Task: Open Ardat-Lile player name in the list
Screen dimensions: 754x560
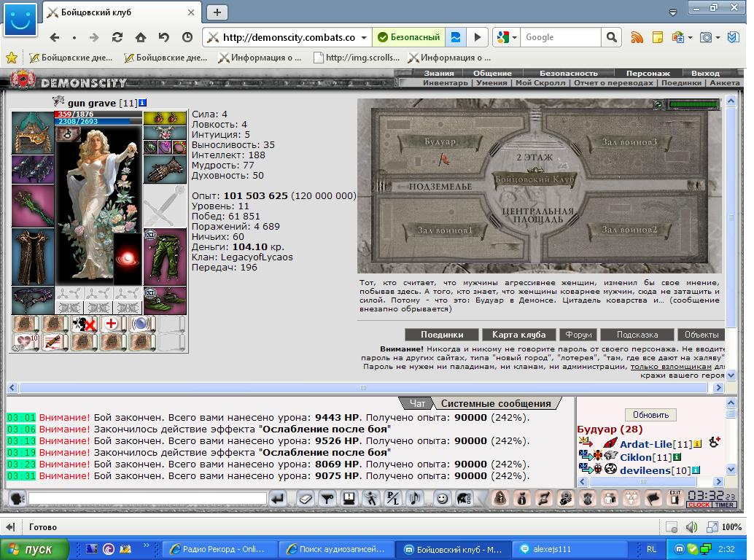Action: click(x=646, y=444)
